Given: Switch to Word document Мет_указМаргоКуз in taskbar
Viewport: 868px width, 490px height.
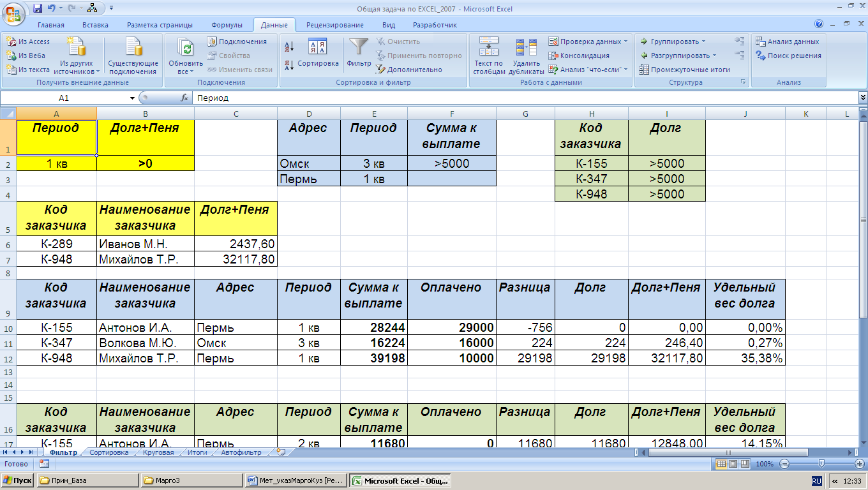Looking at the screenshot, I should click(296, 480).
